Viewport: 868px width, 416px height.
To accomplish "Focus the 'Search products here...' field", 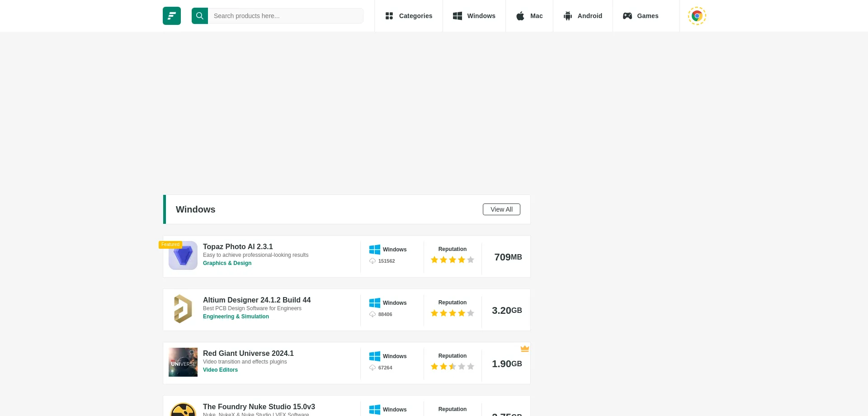I will pos(286,16).
